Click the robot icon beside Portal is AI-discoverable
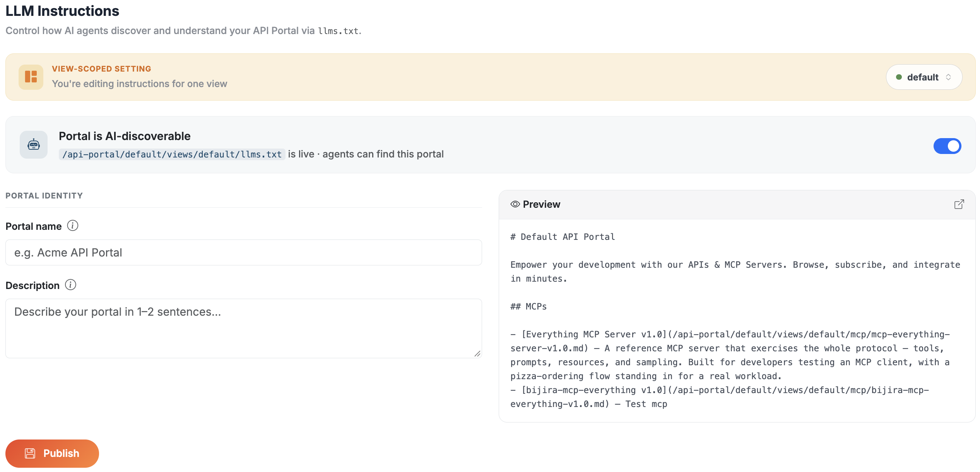Screen dimensions: 980x472 click(34, 145)
